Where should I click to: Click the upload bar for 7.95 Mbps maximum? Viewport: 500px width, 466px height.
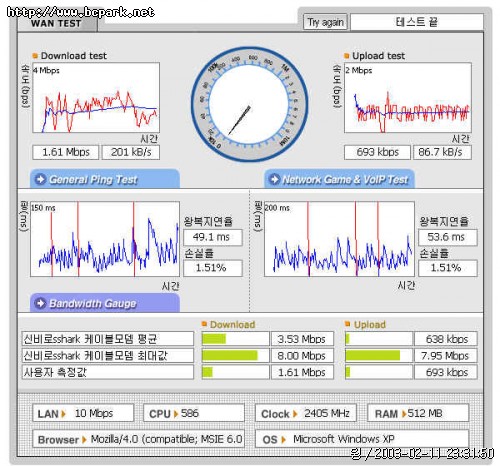pos(379,355)
